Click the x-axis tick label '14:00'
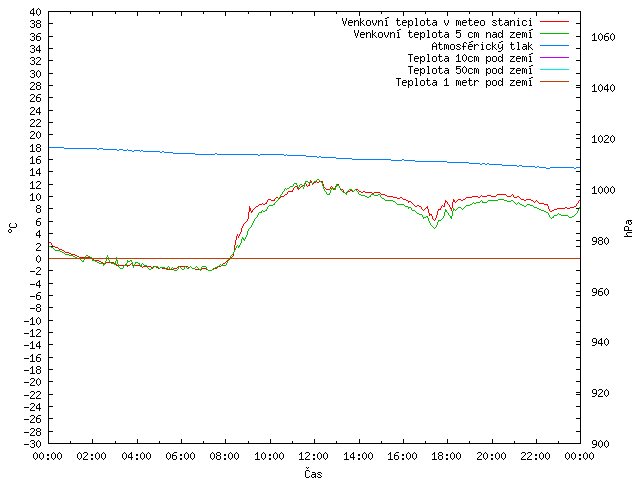640x480 pixels. 358,456
